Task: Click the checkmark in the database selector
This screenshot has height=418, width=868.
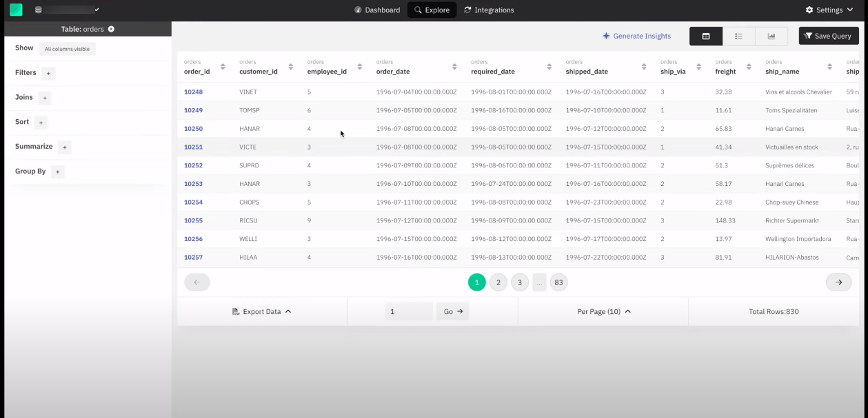Action: 97,10
